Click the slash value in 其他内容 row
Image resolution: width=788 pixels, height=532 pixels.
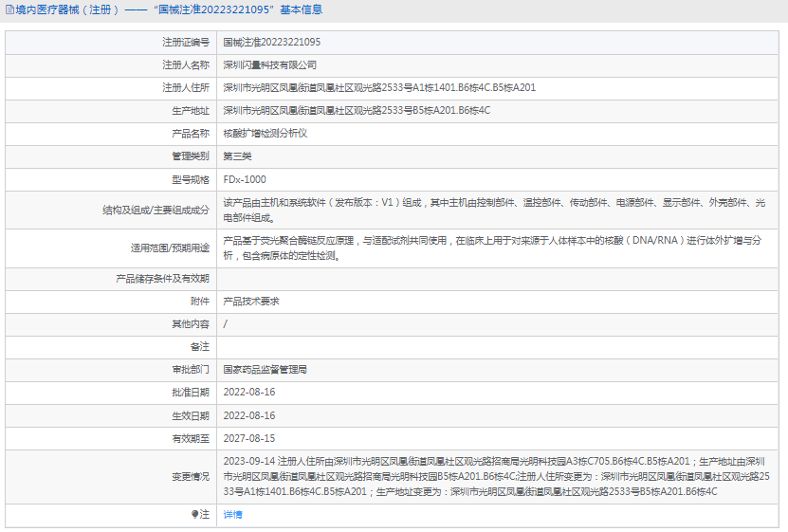click(225, 324)
